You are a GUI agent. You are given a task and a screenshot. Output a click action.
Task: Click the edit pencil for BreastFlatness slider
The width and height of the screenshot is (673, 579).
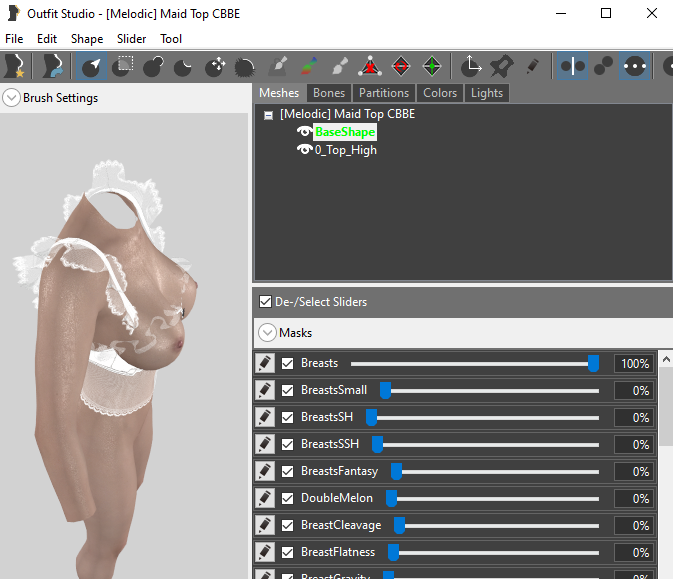[265, 552]
